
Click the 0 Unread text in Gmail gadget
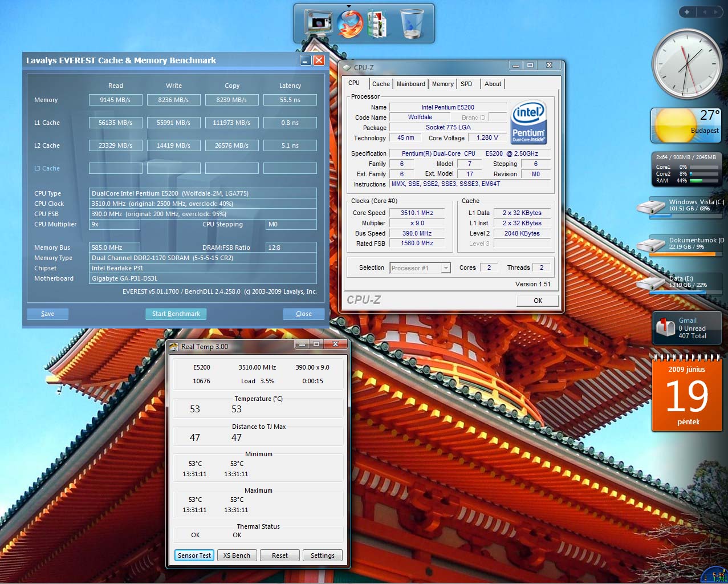[692, 328]
